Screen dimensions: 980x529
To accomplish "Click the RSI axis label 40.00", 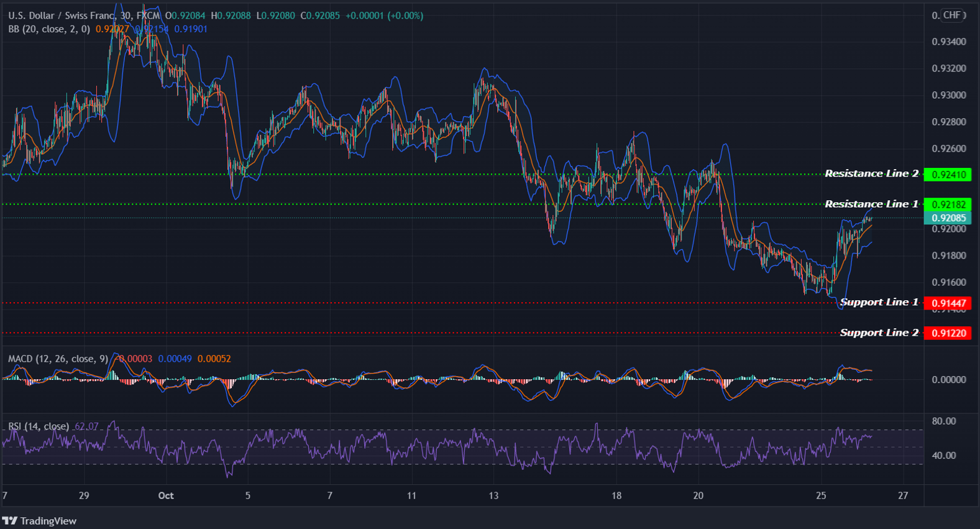I will (944, 456).
